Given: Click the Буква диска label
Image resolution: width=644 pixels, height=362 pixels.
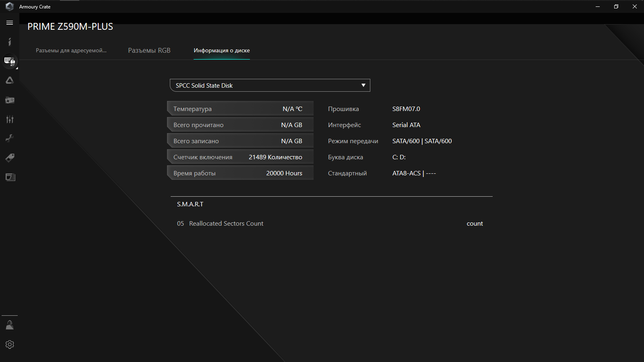Looking at the screenshot, I should coord(345,157).
